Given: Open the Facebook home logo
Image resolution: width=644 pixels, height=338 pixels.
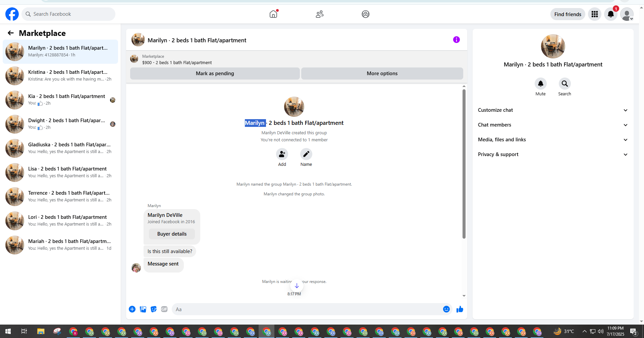Looking at the screenshot, I should [12, 14].
